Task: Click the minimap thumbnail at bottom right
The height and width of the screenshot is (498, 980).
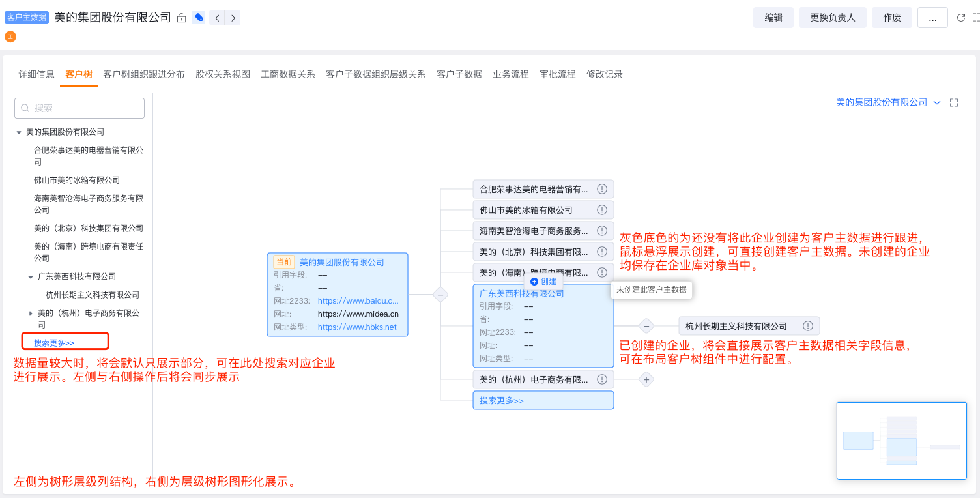Action: click(902, 441)
